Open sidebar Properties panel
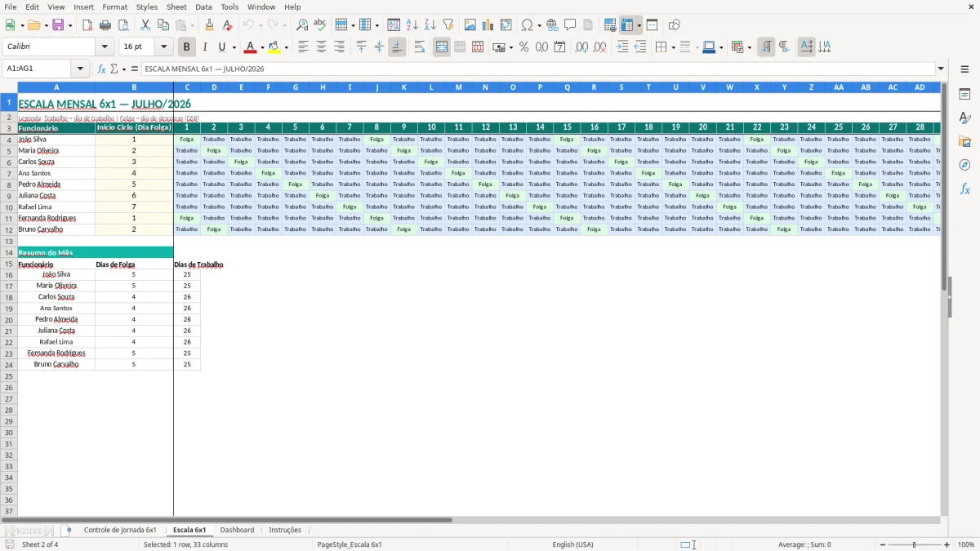 click(x=964, y=95)
